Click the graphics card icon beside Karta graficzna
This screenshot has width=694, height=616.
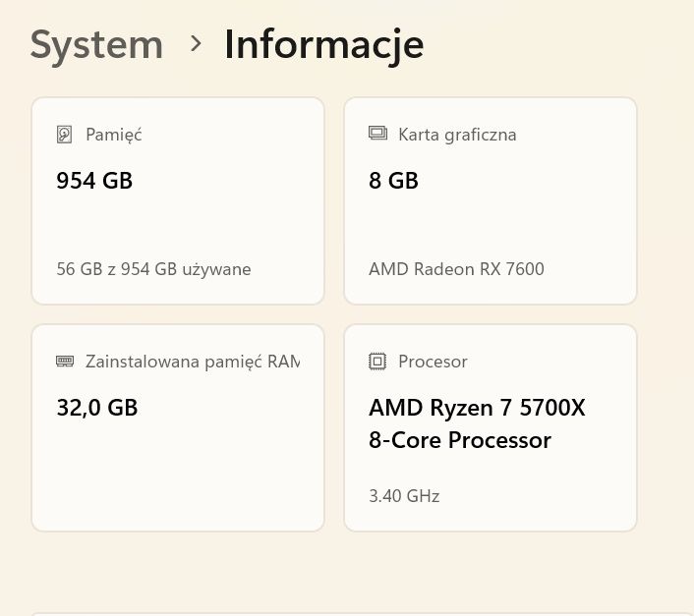tap(377, 133)
